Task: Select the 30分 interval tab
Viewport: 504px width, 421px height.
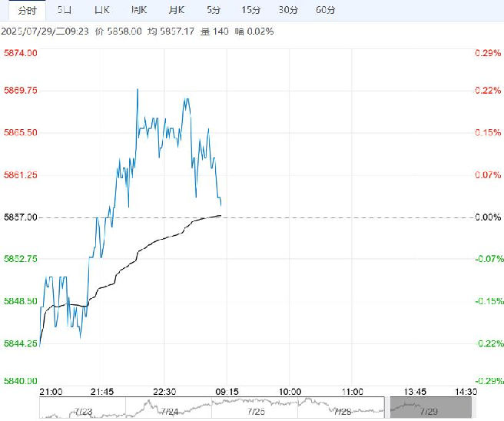Action: [x=288, y=10]
